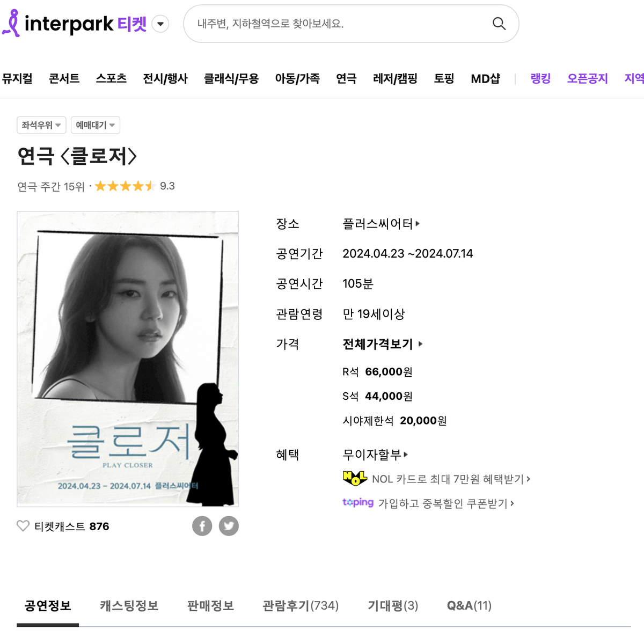Toggle the ticket cast heart icon

(23, 526)
